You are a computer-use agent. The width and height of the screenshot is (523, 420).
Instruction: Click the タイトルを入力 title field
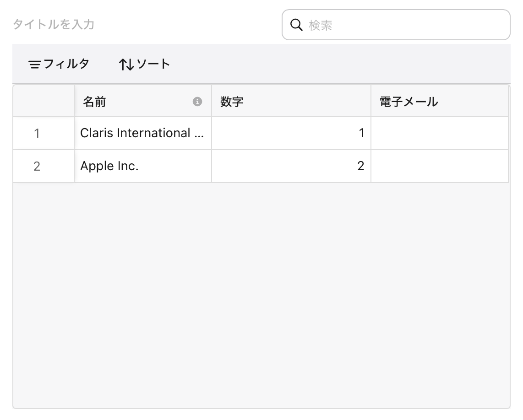53,25
